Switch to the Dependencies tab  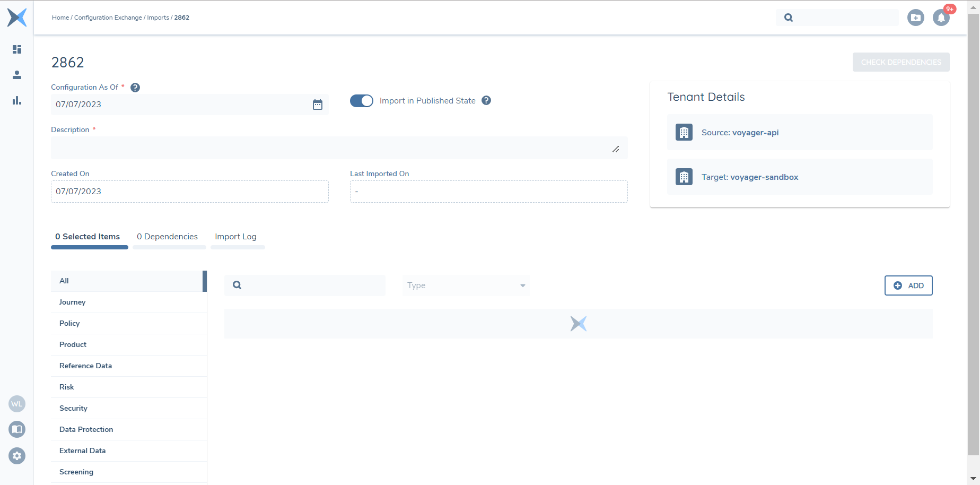(x=167, y=237)
